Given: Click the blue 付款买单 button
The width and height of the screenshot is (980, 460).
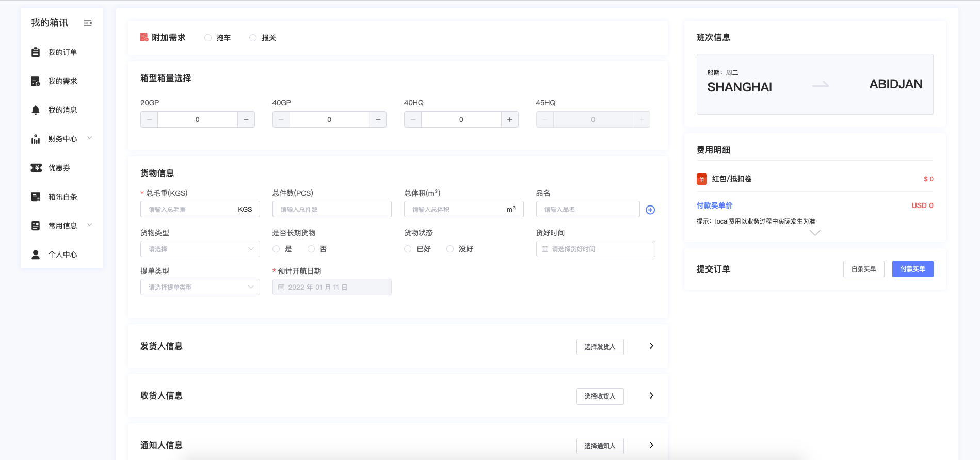Looking at the screenshot, I should tap(913, 269).
